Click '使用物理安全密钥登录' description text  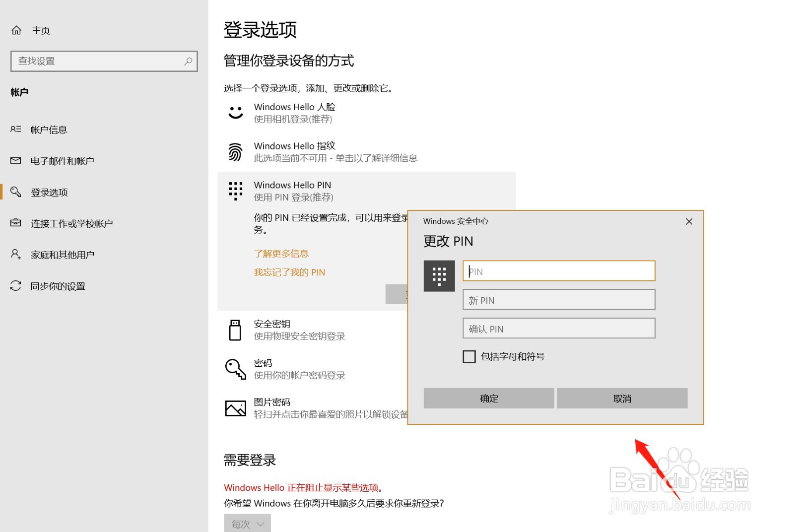pyautogui.click(x=300, y=336)
